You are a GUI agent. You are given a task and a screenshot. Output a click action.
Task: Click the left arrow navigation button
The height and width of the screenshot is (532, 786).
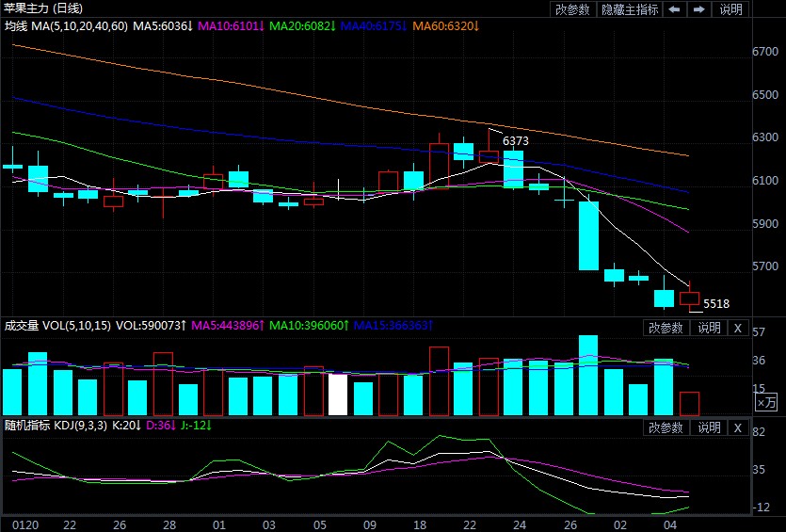(x=675, y=9)
